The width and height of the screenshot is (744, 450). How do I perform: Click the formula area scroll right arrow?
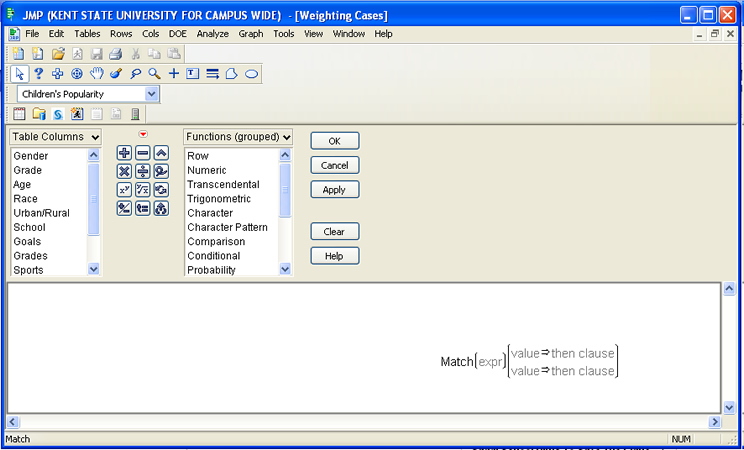[714, 422]
